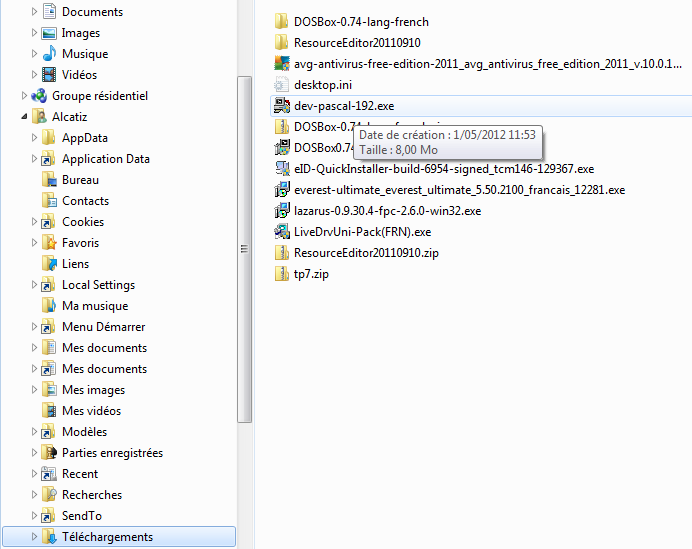Expand the Téléchargements folder arrow
692x549 pixels.
[35, 537]
